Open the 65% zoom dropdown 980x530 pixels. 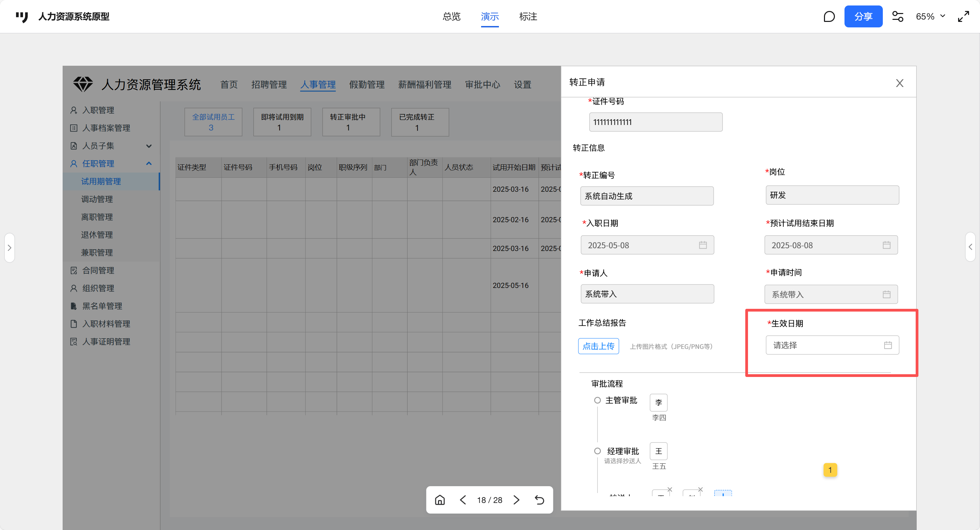point(930,16)
